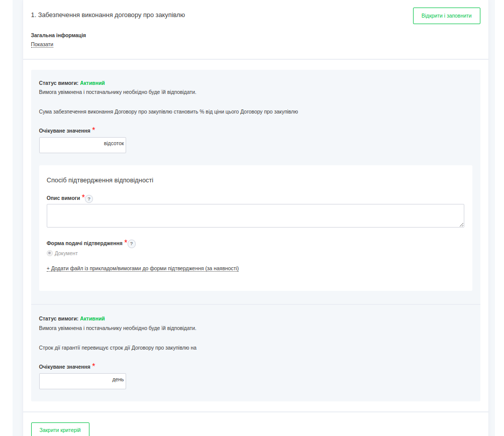Viewport: 504px width, 436px height.
Task: Click the "Загальна інформація" heading
Action: pyautogui.click(x=58, y=35)
